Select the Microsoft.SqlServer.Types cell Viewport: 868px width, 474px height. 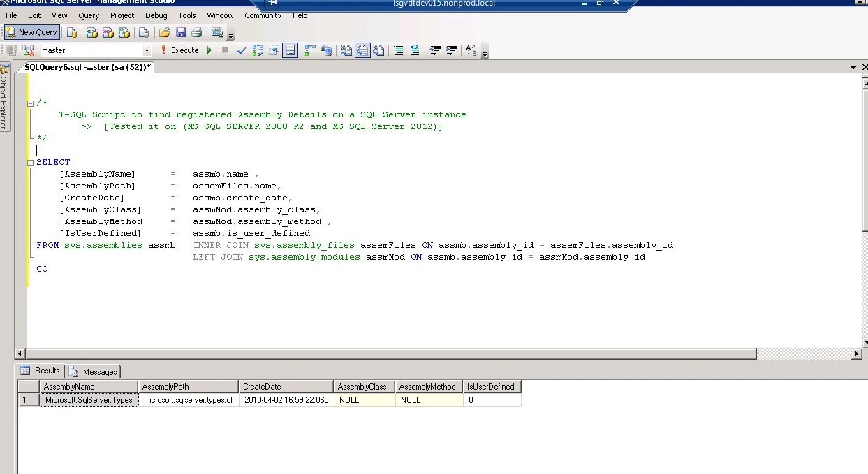click(x=89, y=400)
